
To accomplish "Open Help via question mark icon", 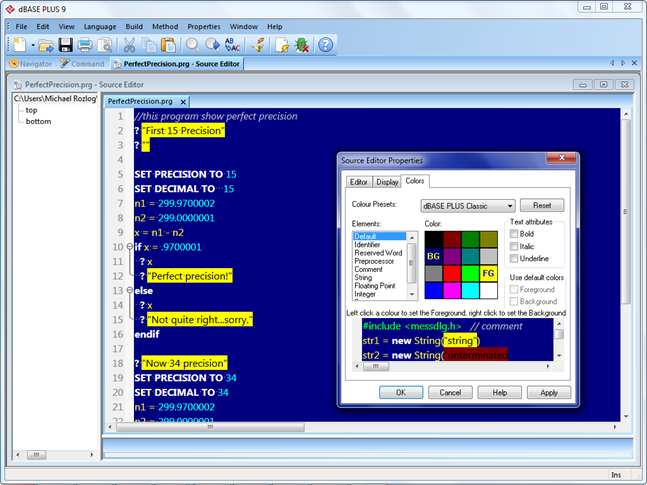I will tap(325, 45).
